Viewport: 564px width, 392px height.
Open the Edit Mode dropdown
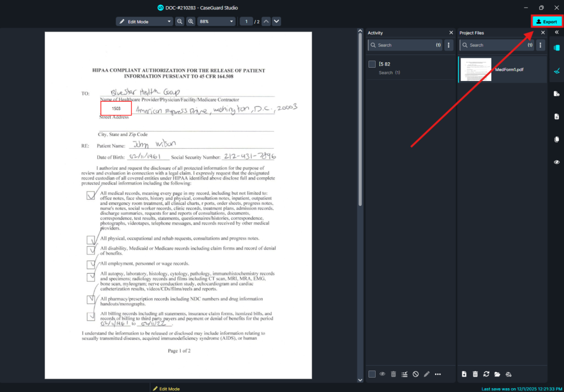tap(144, 21)
